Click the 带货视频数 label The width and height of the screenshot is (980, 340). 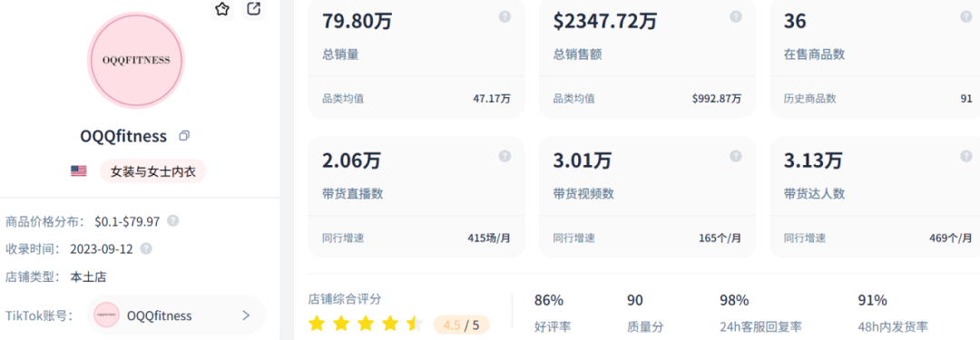583,194
